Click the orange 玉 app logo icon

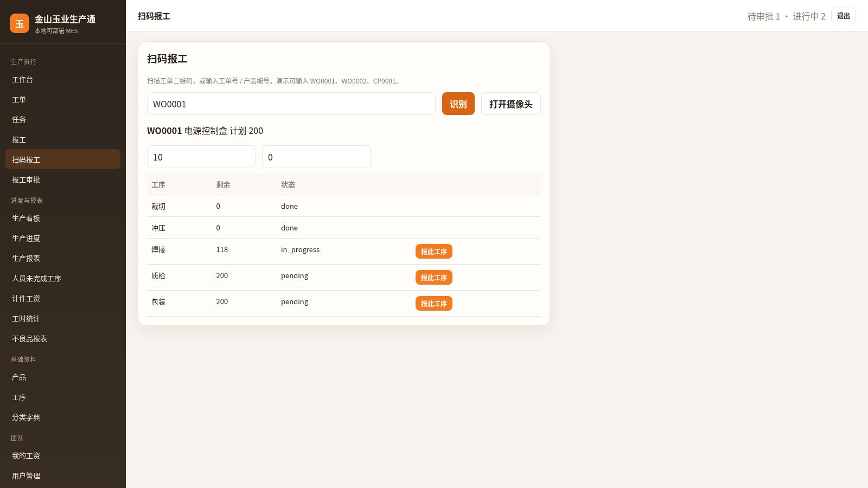point(20,23)
